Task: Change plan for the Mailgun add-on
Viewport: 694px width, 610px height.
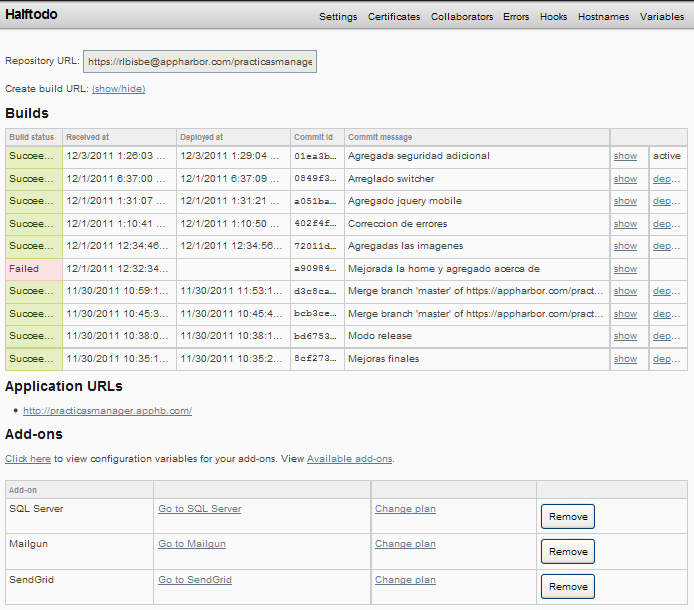Action: click(405, 544)
